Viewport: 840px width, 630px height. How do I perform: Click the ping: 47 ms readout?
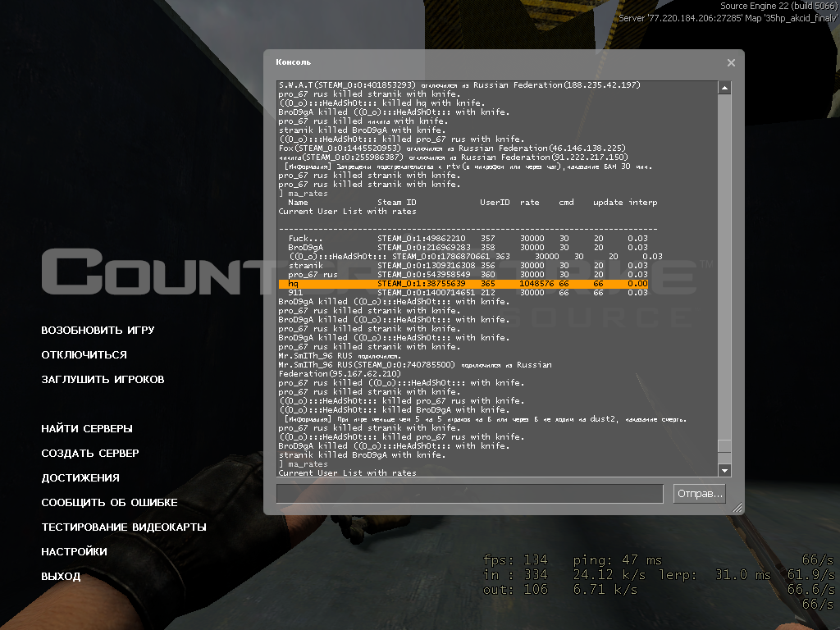618,560
